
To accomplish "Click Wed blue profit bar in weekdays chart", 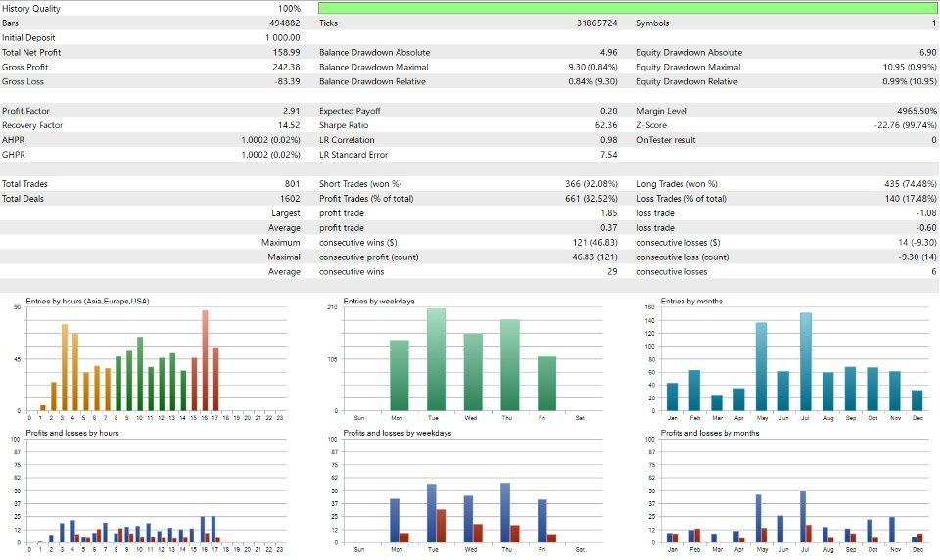I will pos(468,520).
